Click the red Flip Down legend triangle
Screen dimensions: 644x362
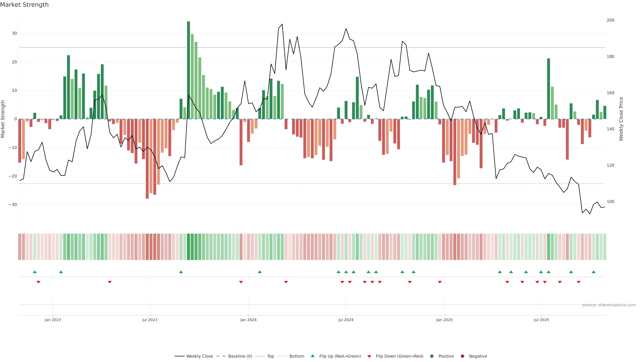[x=369, y=356]
